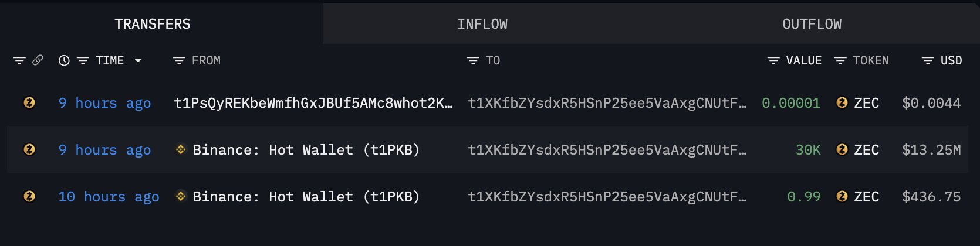This screenshot has height=246, width=980.
Task: Open the USD column filter icon
Action: (x=927, y=60)
